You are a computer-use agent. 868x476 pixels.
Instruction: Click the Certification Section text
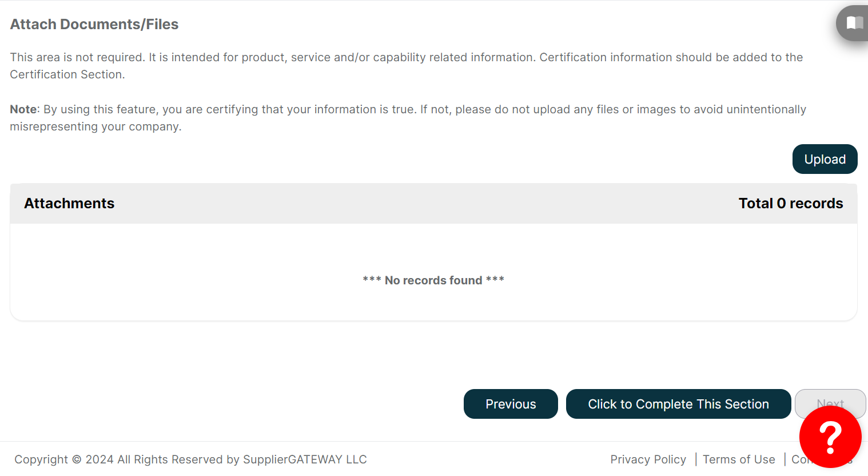[x=67, y=74]
